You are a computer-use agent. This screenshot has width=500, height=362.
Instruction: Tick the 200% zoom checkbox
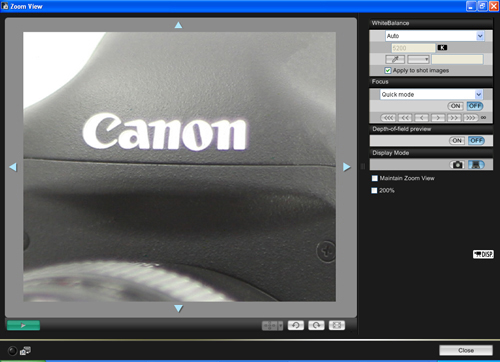click(374, 190)
